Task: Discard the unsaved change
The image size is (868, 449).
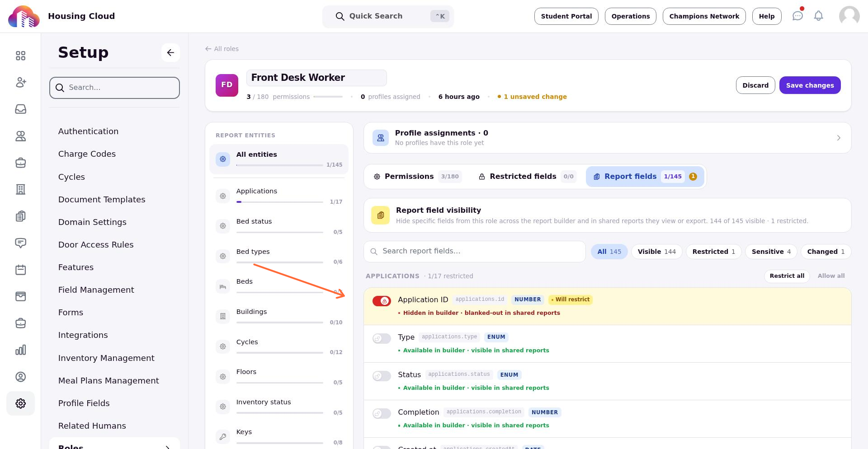Action: point(755,85)
